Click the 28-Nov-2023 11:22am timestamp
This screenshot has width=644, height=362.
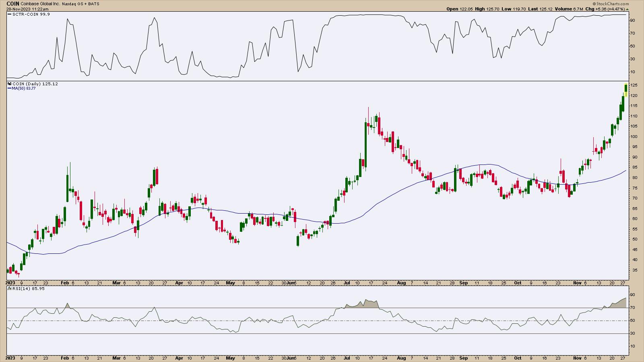coord(27,9)
